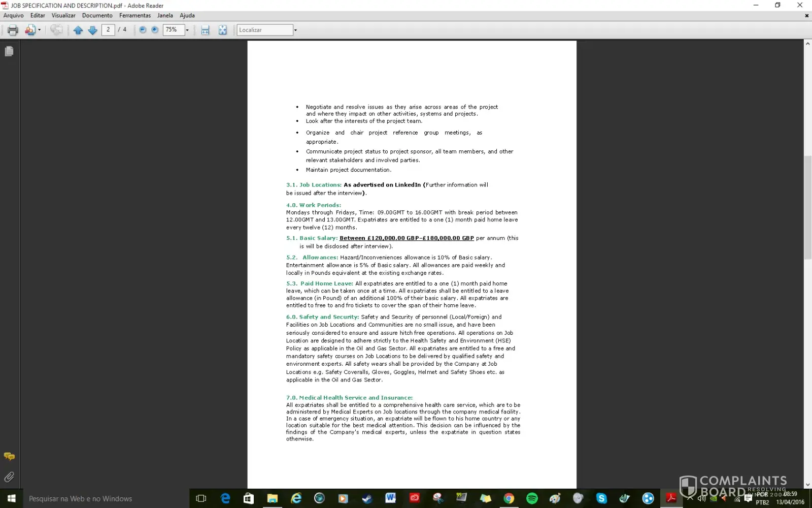Open the Editar menu
812x508 pixels.
pyautogui.click(x=38, y=15)
